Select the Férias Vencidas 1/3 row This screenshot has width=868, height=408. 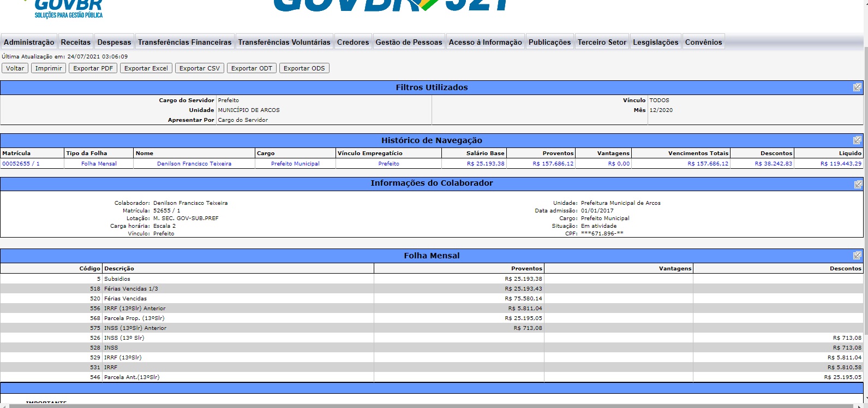tap(432, 288)
